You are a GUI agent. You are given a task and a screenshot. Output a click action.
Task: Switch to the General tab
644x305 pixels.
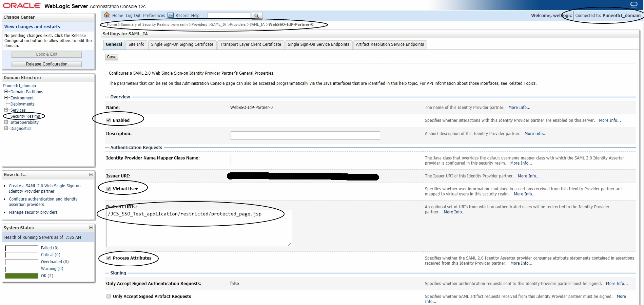[x=114, y=44]
